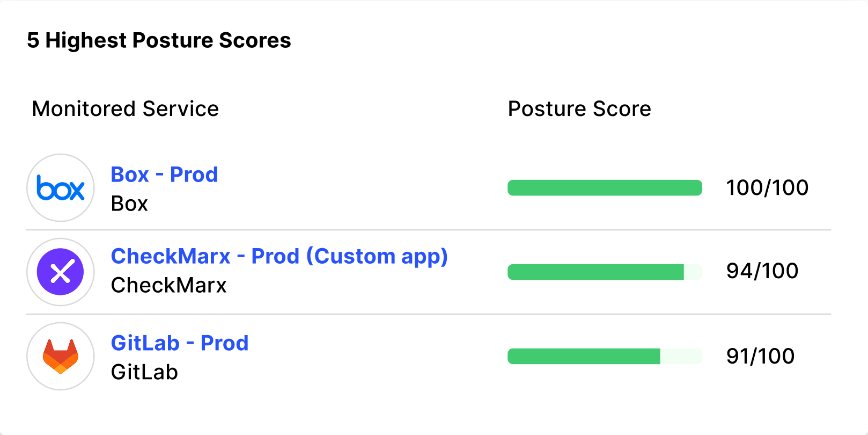This screenshot has height=435, width=868.
Task: Click the unfilled end of CheckMarx score bar
Action: coord(693,272)
